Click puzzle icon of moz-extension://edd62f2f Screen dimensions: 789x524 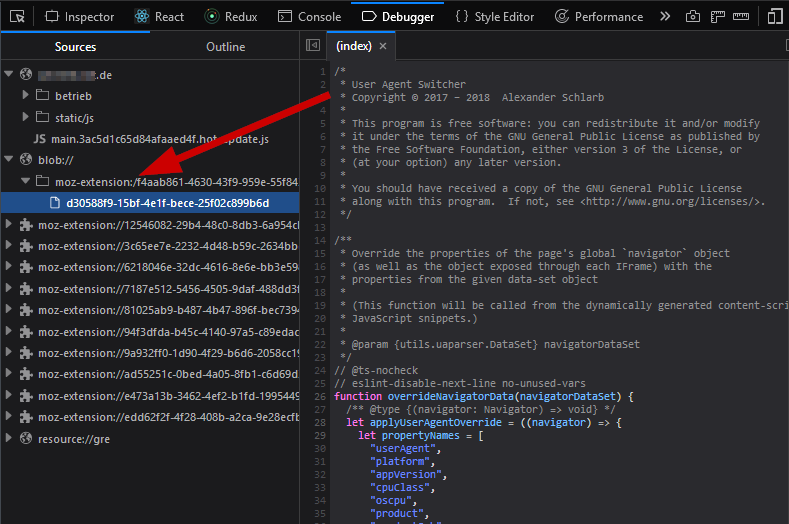(x=26, y=417)
